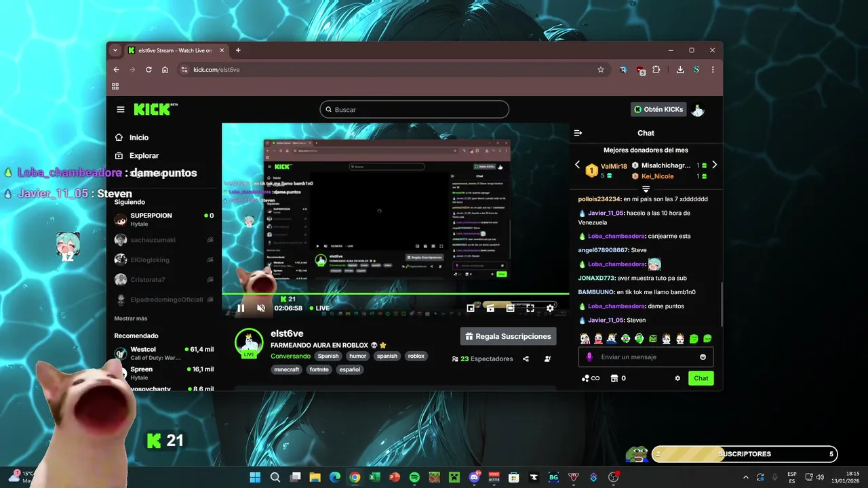The height and width of the screenshot is (488, 868).
Task: Pause the live stream
Action: [241, 308]
